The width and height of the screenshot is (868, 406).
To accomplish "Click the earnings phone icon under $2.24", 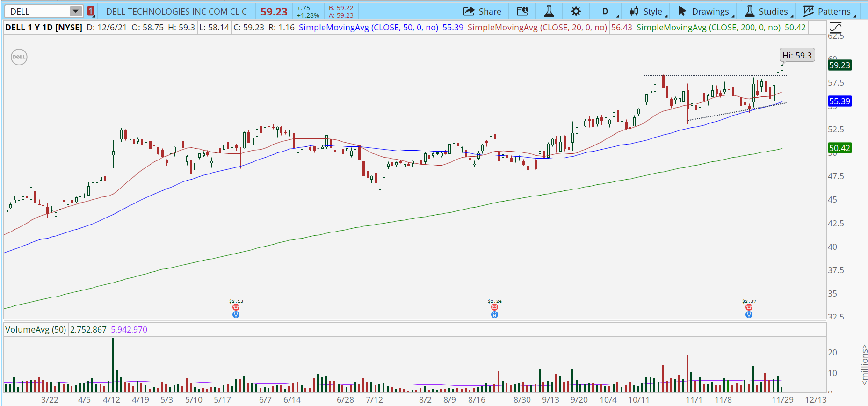I will [494, 307].
